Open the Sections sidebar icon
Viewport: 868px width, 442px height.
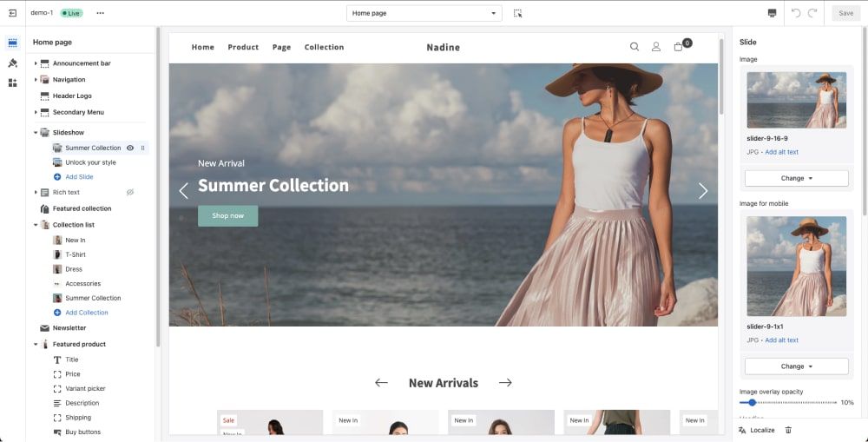tap(13, 43)
